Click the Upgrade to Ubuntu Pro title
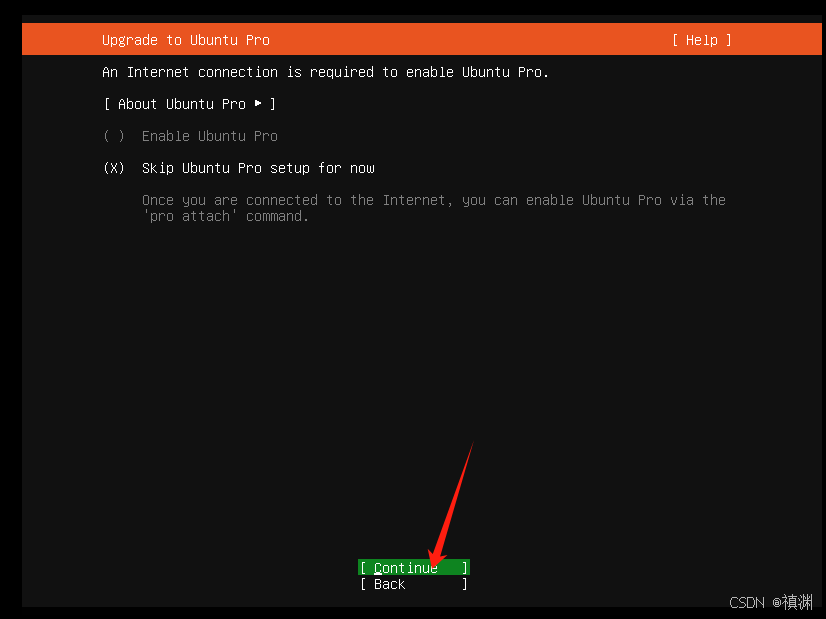 [185, 40]
